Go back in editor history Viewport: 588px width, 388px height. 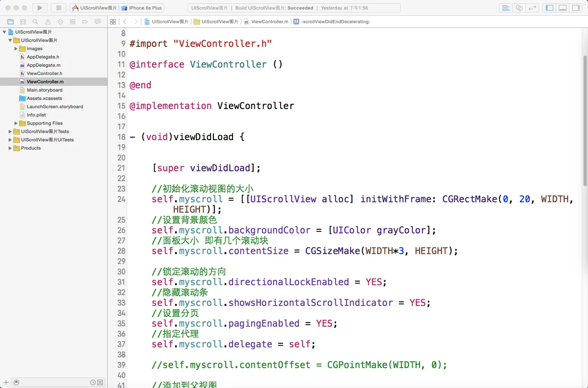pyautogui.click(x=125, y=22)
